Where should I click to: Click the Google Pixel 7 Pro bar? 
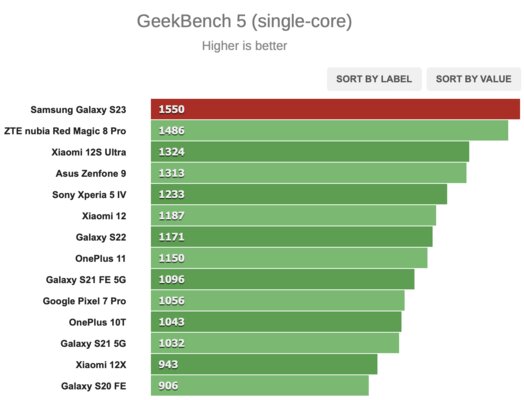(277, 300)
